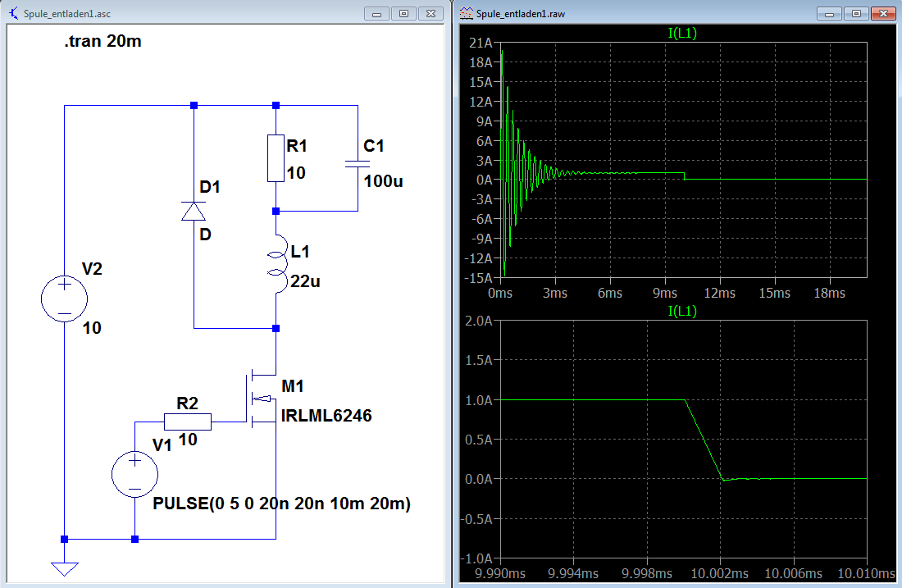Click the '2.0A' vertical axis label in lower plot

pos(479,321)
